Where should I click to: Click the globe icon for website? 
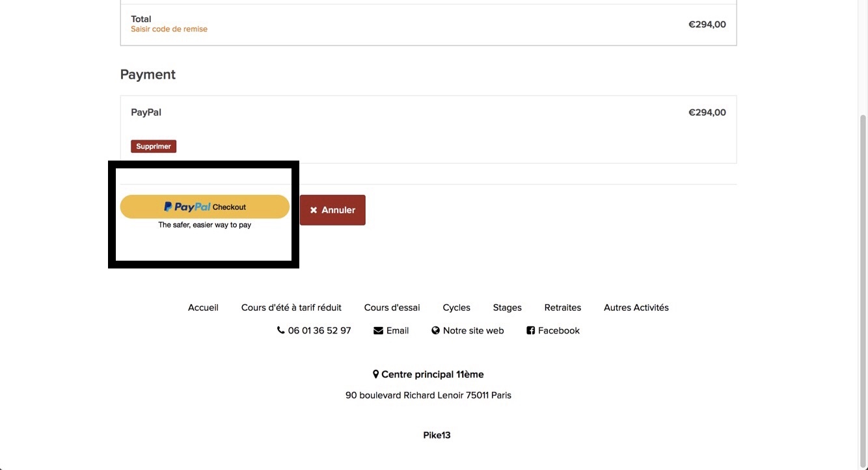point(436,330)
